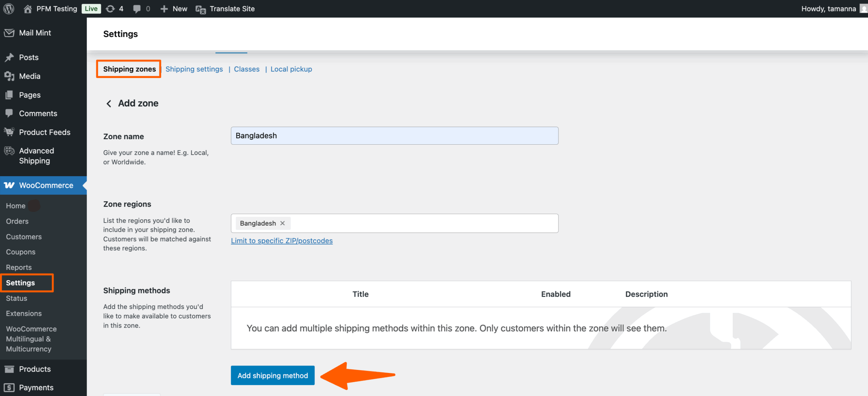
Task: Open WooCommerce Extensions submenu
Action: coord(24,314)
